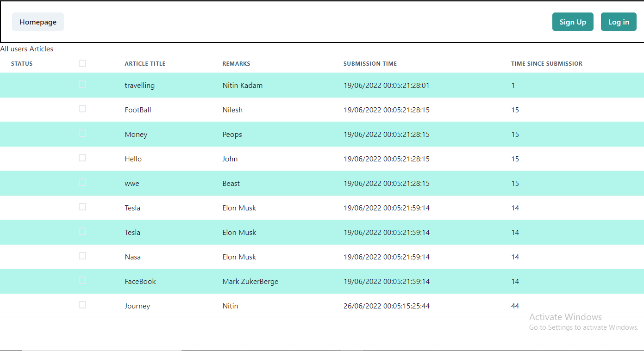Click the 'Peops' remark cell
This screenshot has height=351, width=644.
point(232,135)
